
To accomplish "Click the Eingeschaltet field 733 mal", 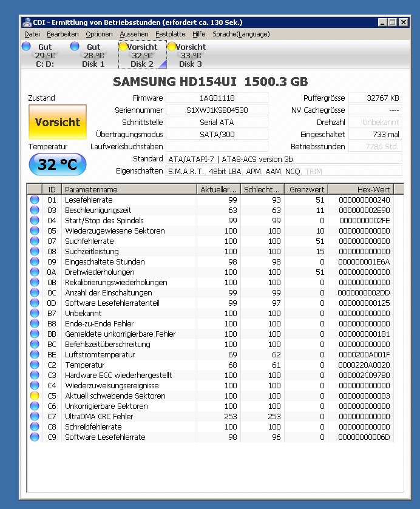I will tap(375, 135).
